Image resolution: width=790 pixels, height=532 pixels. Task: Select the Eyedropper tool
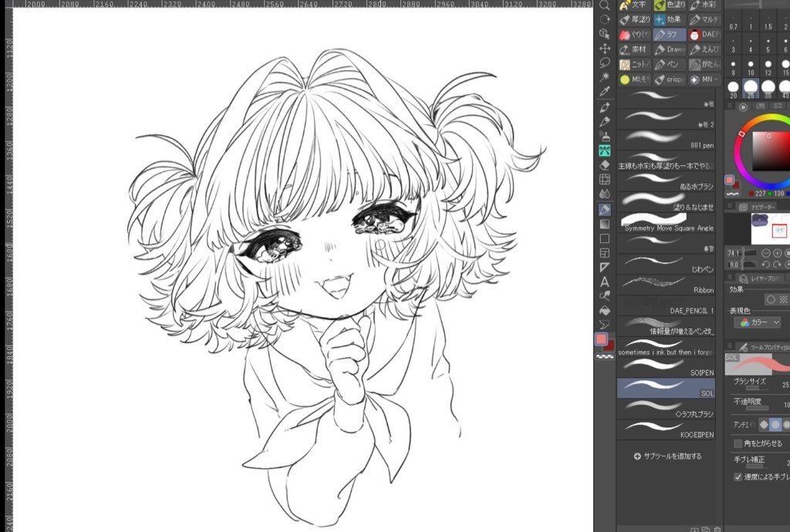[x=605, y=92]
